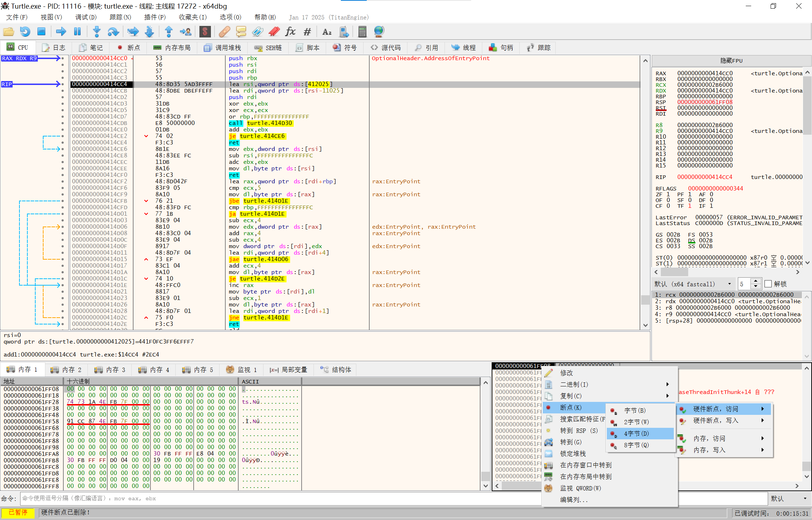Image resolution: width=812 pixels, height=520 pixels.
Task: Run to user code icon
Action: (x=185, y=32)
